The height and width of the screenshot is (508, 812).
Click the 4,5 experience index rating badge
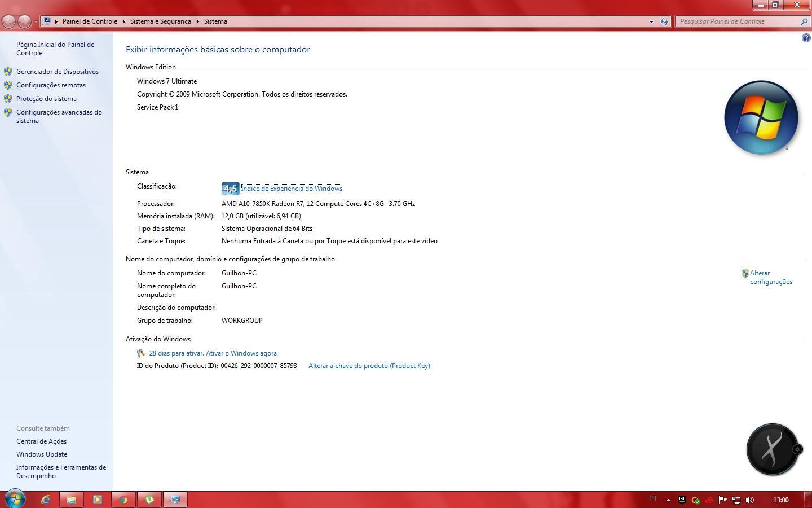(x=230, y=189)
